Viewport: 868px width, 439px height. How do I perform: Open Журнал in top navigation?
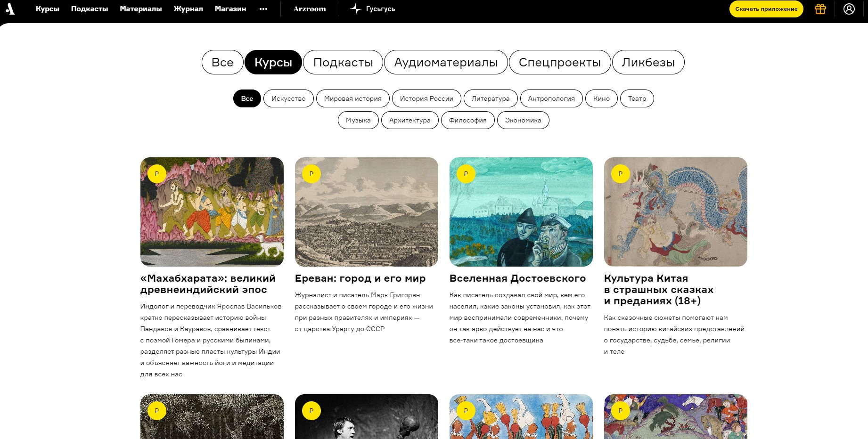(x=188, y=9)
